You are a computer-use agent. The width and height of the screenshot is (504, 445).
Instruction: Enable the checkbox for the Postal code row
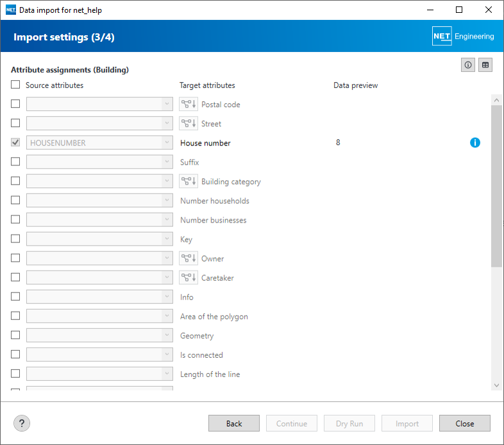tap(15, 104)
